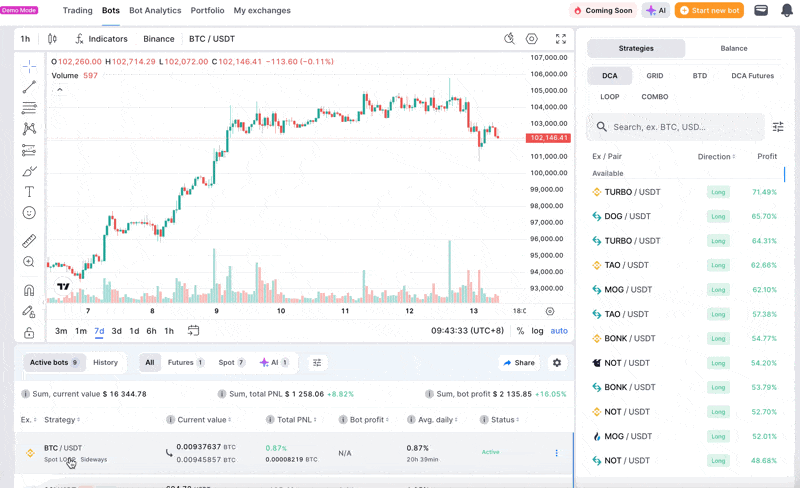Click the ruler measure tool
This screenshot has width=800, height=488.
(29, 241)
